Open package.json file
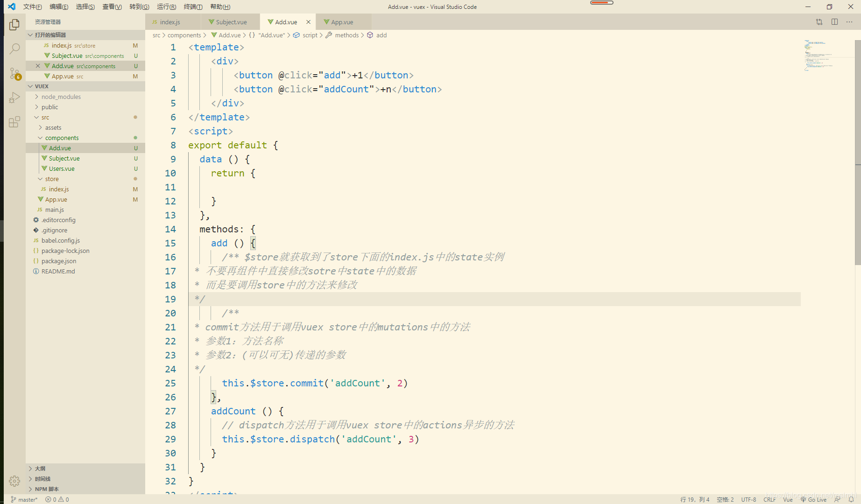Screen dimensions: 861x504 coord(85,261)
